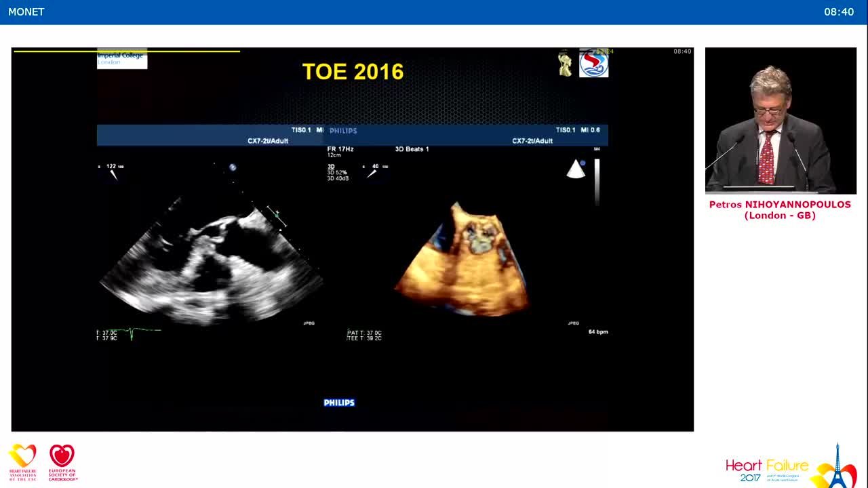Click the red and blue society logo
The image size is (868, 488).
(x=593, y=63)
